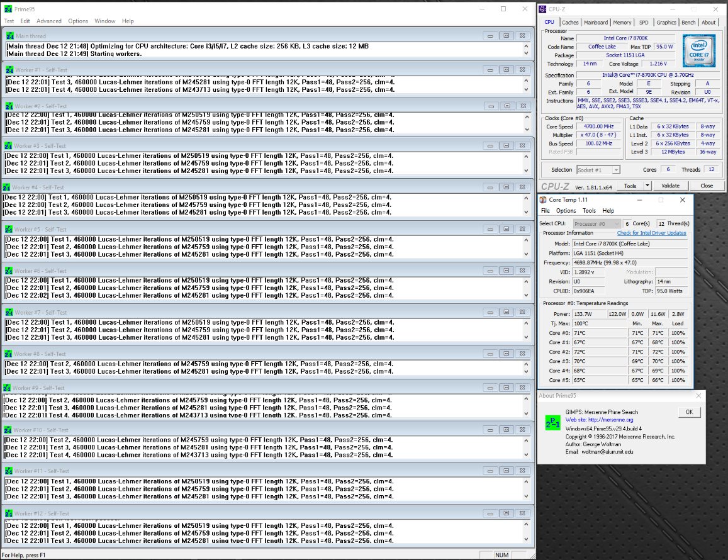Switch to the Caches tab in CPU-Z
Image resolution: width=728 pixels, height=560 pixels.
(x=569, y=22)
